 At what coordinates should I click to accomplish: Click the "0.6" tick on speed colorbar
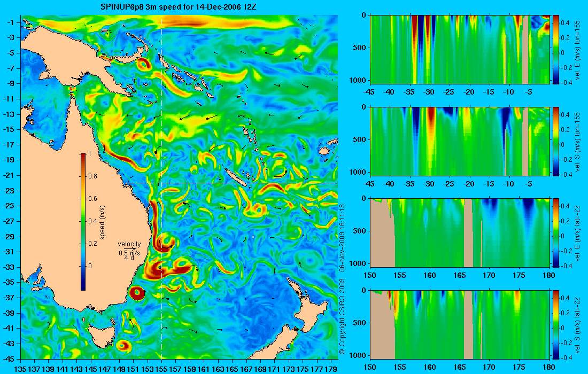pyautogui.click(x=92, y=199)
